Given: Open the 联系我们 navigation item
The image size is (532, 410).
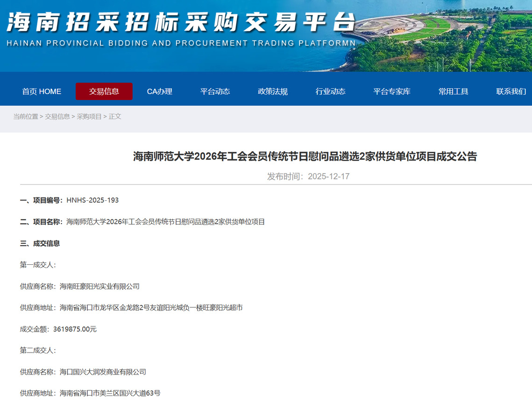Looking at the screenshot, I should point(511,92).
